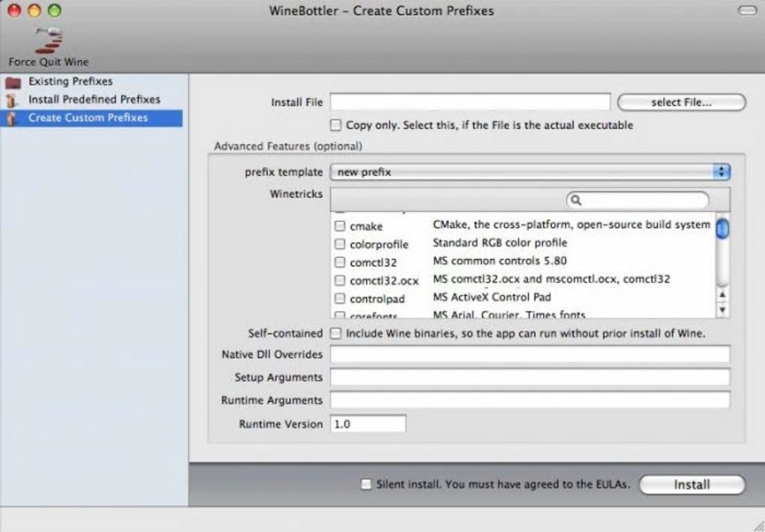Select the Create Custom Prefixes label
The image size is (765, 532).
tap(88, 118)
